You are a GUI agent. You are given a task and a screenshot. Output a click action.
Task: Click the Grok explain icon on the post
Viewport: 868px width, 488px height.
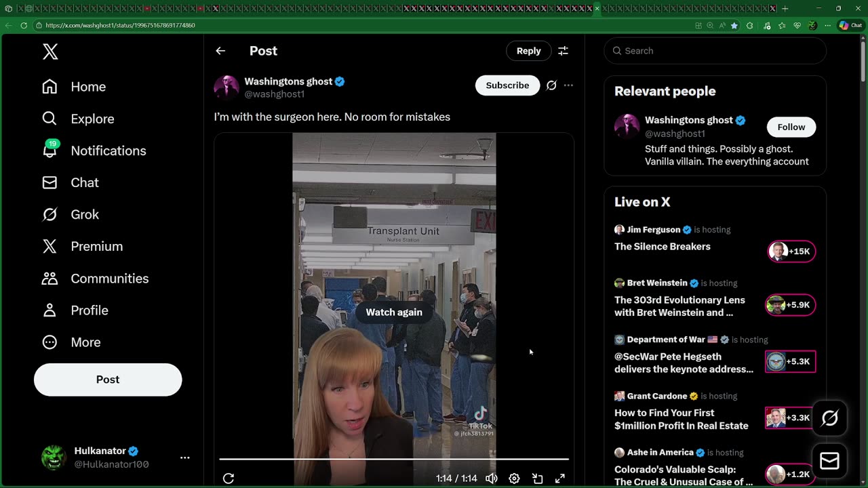coord(551,85)
